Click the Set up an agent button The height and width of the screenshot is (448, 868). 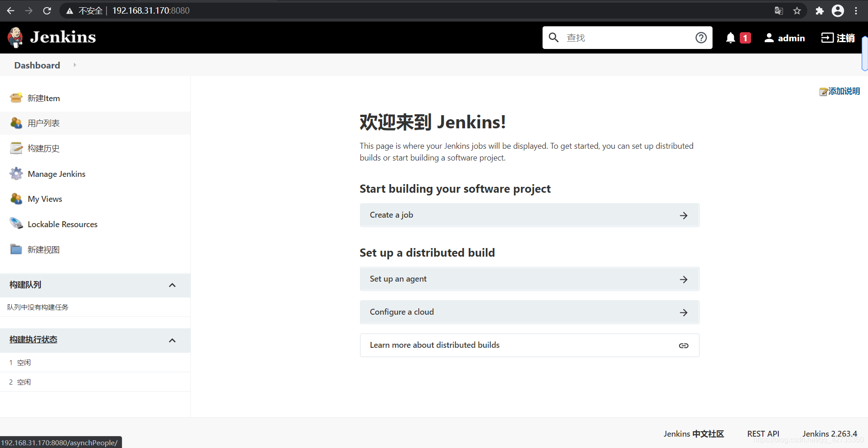point(529,279)
